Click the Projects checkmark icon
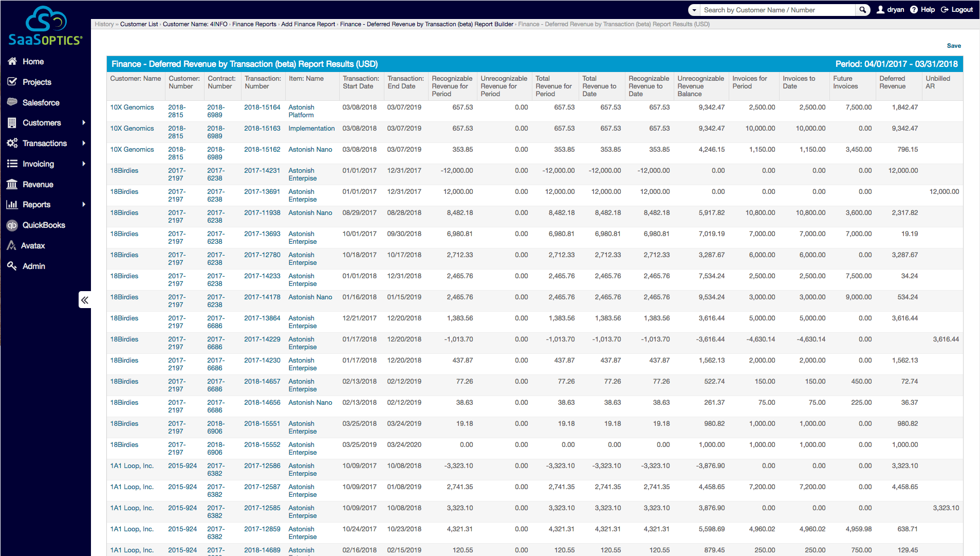 (12, 82)
